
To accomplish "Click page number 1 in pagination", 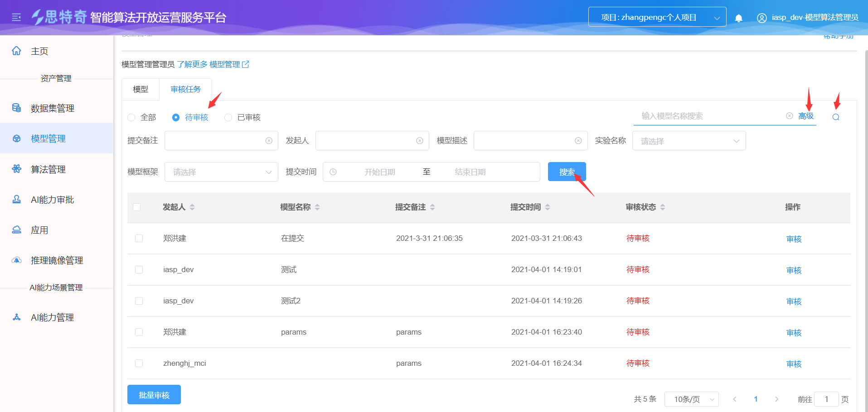I will 756,399.
